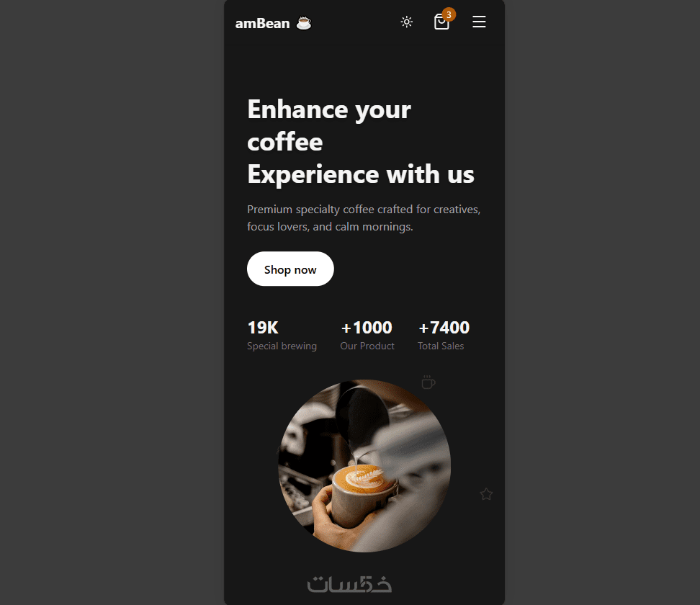Click the Arabic watermark logo at the bottom
This screenshot has width=700, height=605.
349,584
